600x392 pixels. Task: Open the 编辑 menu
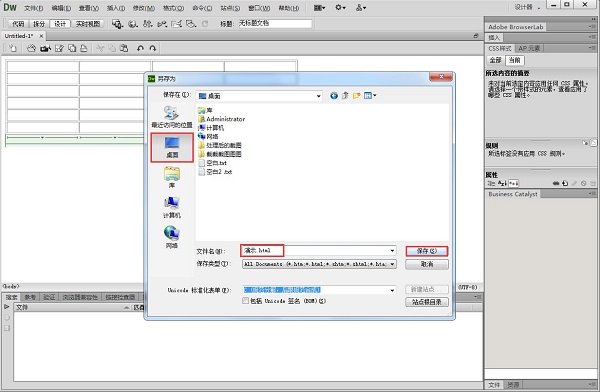(x=61, y=8)
